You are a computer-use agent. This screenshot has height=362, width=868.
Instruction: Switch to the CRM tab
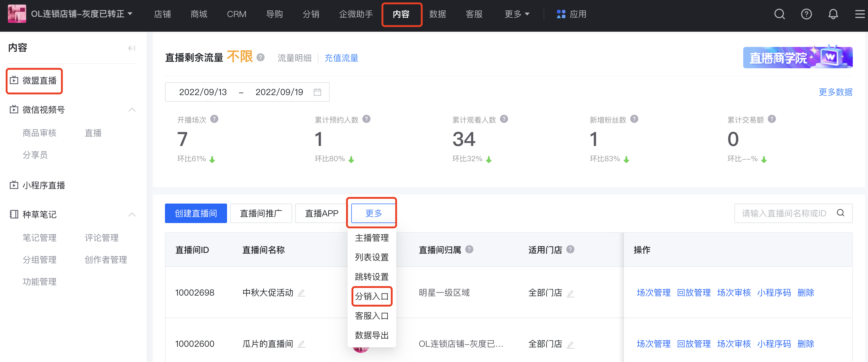pyautogui.click(x=236, y=14)
